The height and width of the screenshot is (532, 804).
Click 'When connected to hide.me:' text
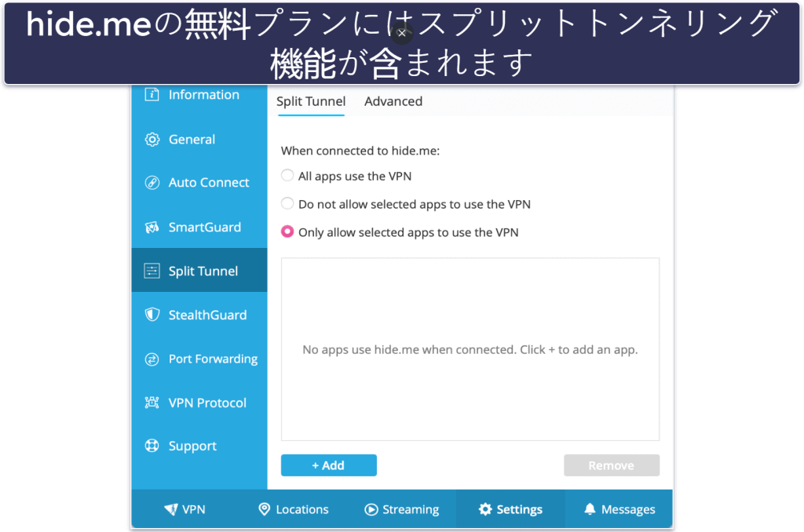[x=360, y=151]
